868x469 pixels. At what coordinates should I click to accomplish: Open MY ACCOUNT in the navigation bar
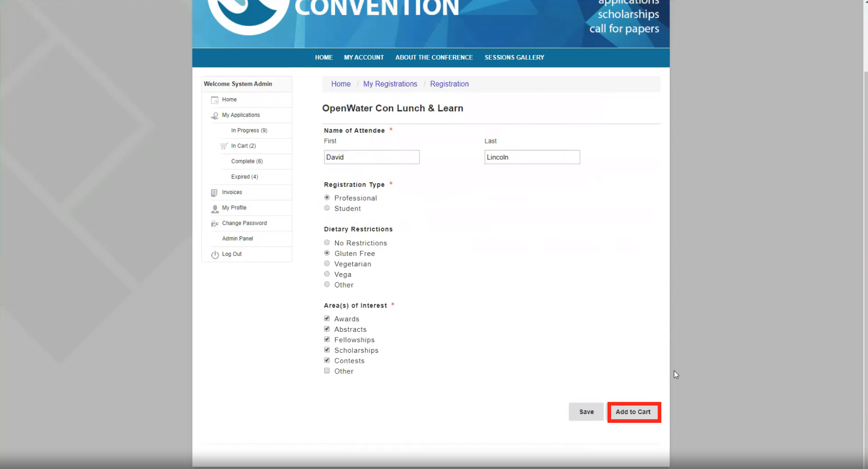pos(364,57)
